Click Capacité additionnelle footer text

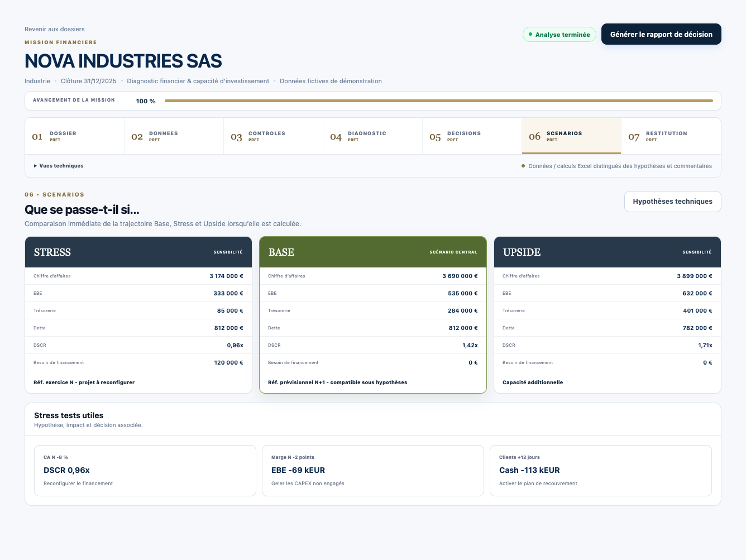[533, 382]
